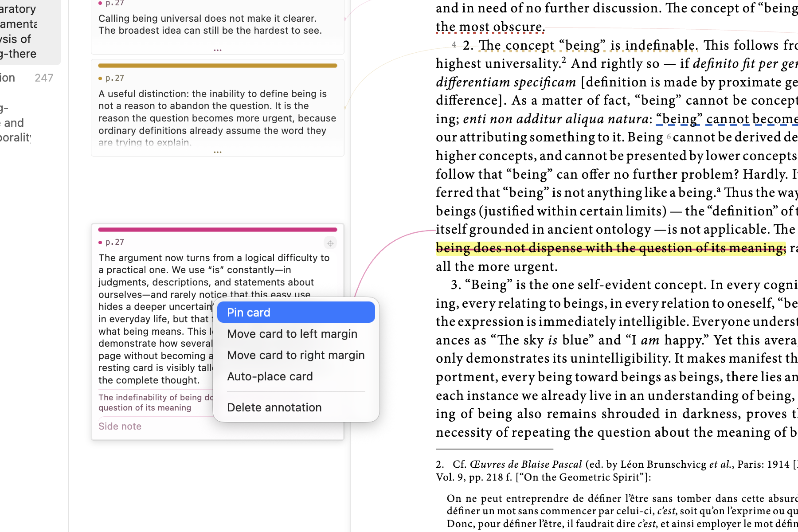Screen dimensions: 798x532
Task: Click footnote 2 'Cf. Œuvres de Blaise Pascal'
Action: (617, 470)
